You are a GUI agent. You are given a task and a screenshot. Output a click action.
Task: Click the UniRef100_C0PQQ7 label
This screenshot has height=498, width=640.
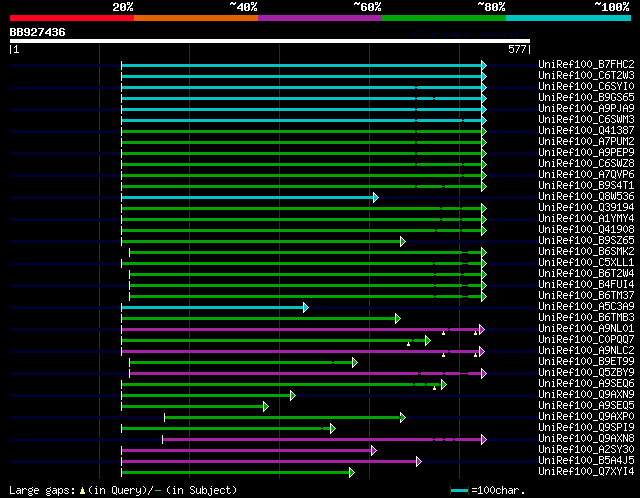[586, 340]
